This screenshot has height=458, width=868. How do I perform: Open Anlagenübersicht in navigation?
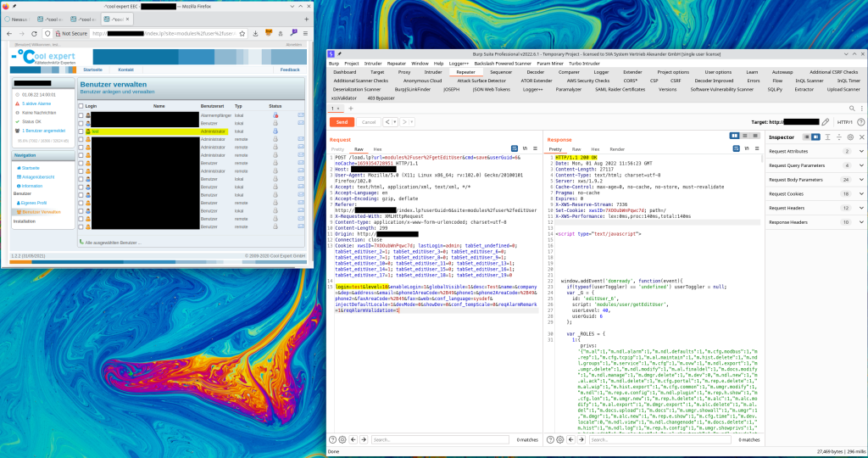[37, 176]
